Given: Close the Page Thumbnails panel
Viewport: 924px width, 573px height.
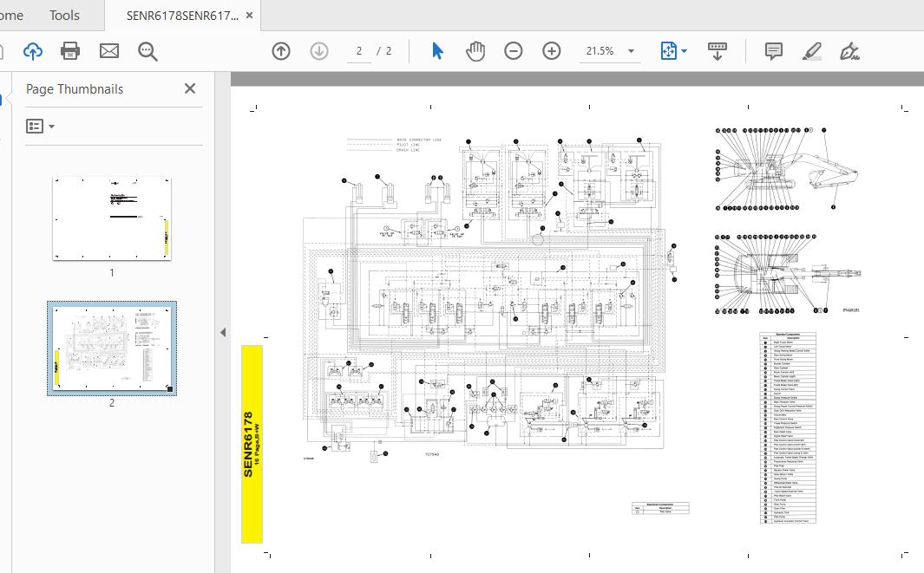Looking at the screenshot, I should coord(190,88).
